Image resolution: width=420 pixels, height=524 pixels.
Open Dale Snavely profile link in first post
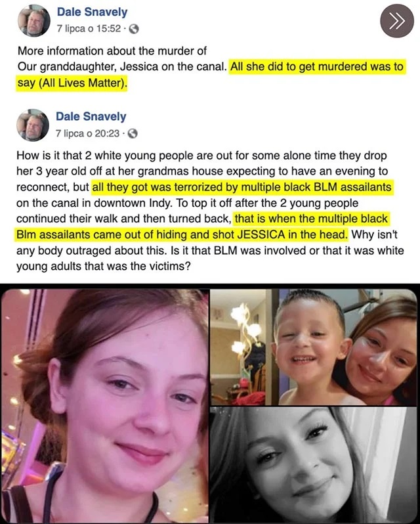pyautogui.click(x=92, y=12)
